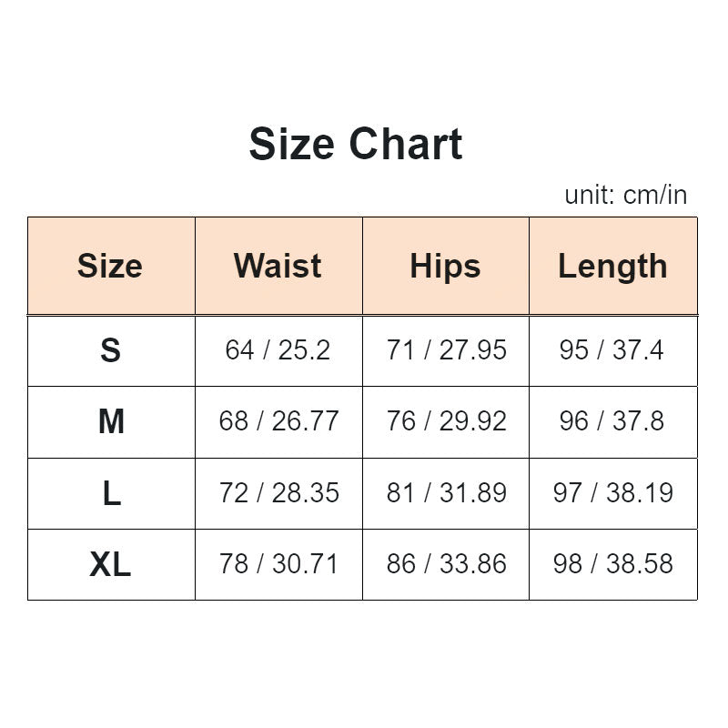Click the 'unit: cm/in' label

(x=625, y=195)
